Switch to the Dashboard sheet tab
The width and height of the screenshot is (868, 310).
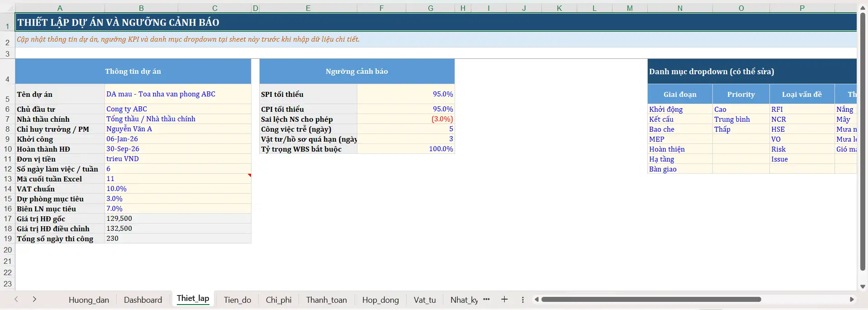143,300
